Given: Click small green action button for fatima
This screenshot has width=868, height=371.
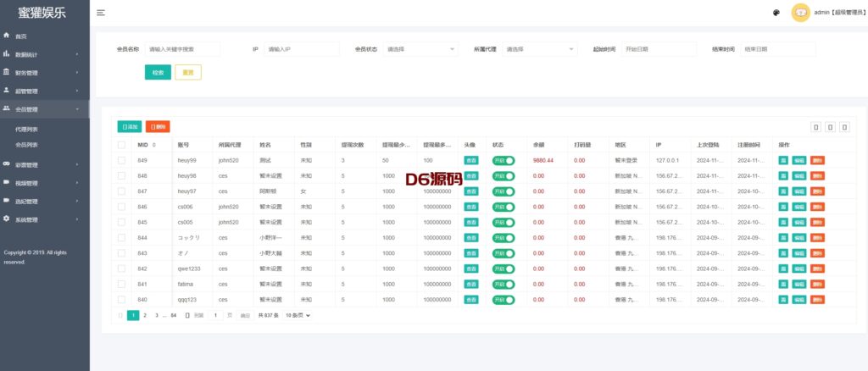Looking at the screenshot, I should click(x=783, y=285).
